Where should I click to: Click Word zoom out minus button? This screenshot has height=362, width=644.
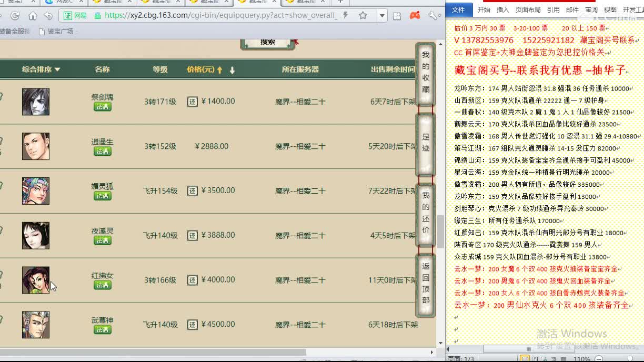[598, 358]
